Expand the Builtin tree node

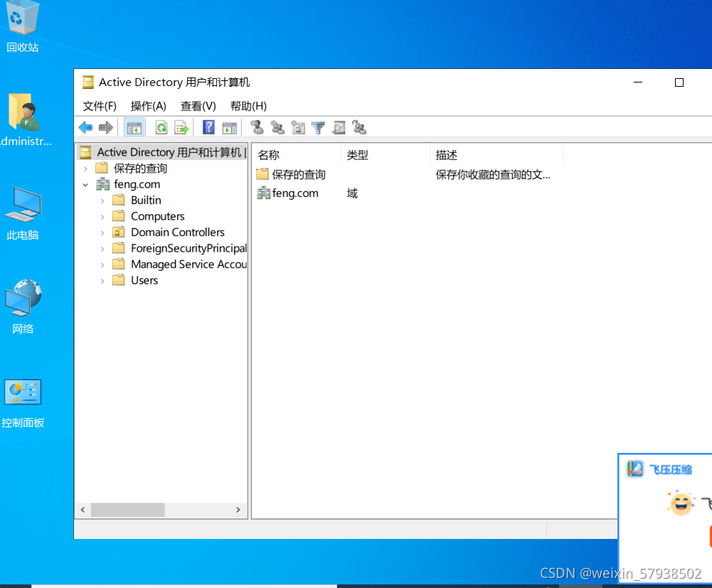[x=102, y=201]
